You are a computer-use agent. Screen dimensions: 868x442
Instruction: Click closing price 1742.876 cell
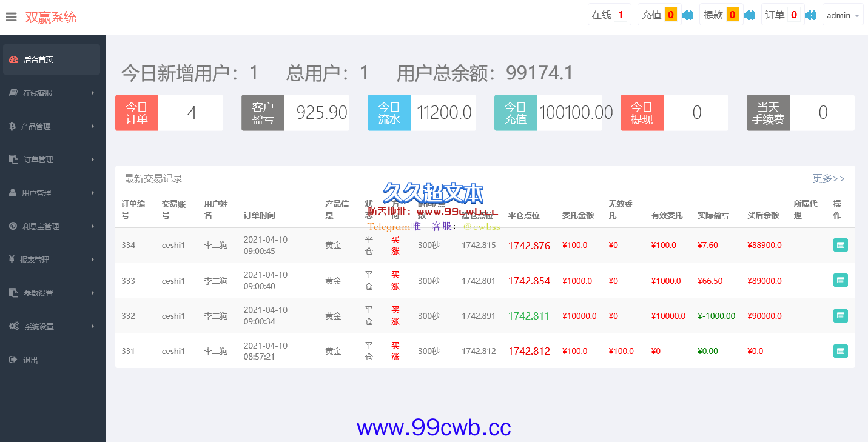click(529, 246)
